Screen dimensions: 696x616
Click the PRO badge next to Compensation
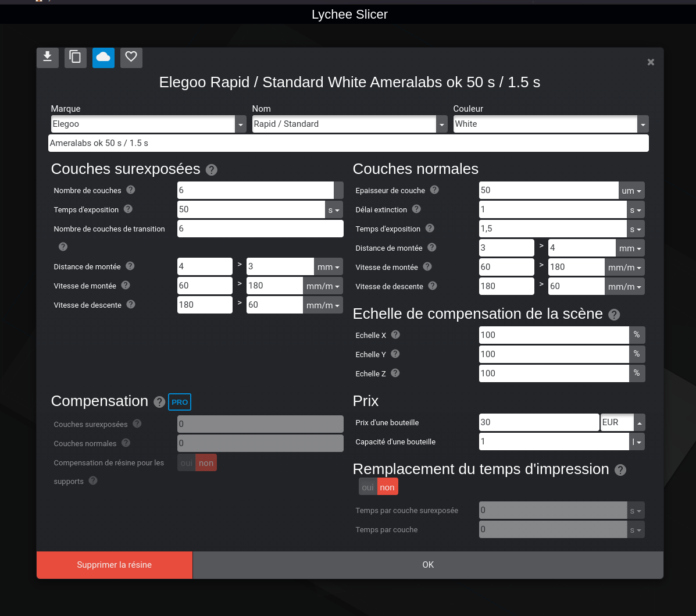click(180, 402)
